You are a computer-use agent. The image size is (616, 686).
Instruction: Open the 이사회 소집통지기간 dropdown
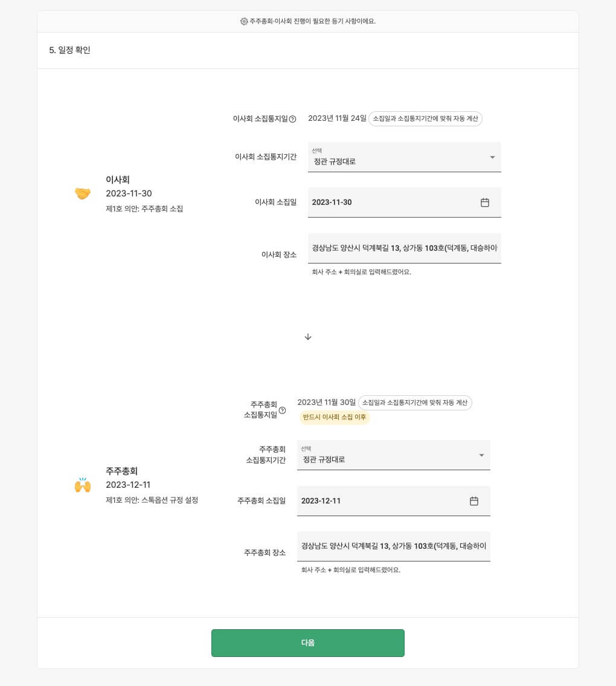[404, 158]
